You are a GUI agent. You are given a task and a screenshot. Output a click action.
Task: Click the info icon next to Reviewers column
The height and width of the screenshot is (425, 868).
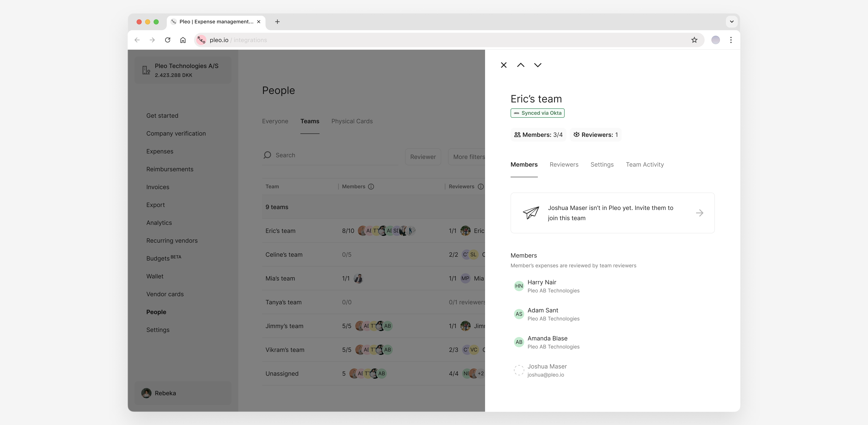[481, 186]
